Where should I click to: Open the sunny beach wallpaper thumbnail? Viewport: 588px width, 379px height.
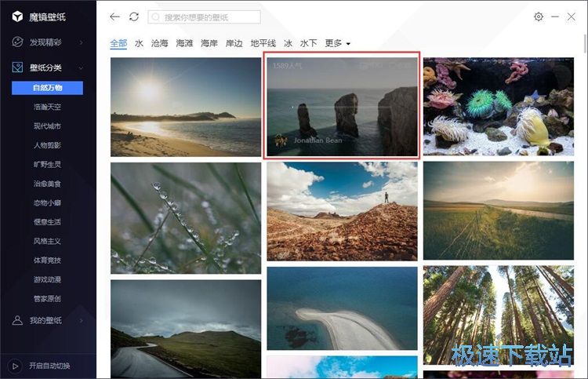pyautogui.click(x=186, y=107)
